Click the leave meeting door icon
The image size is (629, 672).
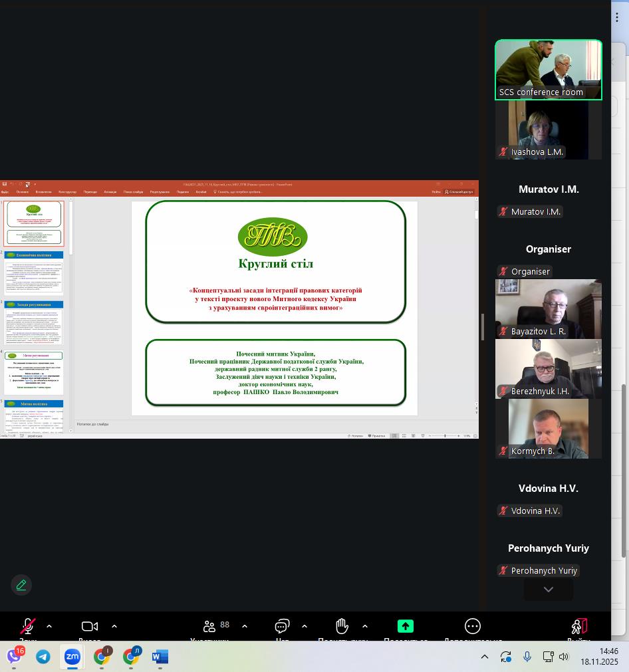coord(578,626)
